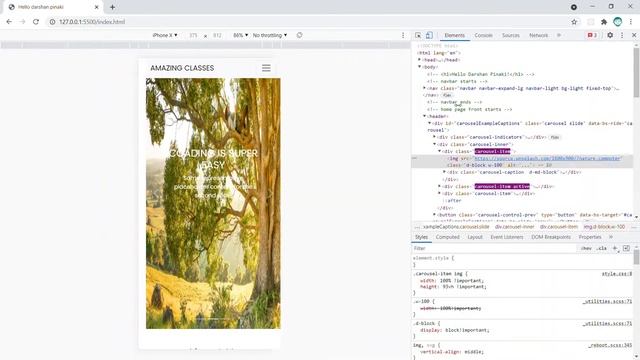640x360 pixels.
Task: Click the element inspector picker icon
Action: [418, 36]
